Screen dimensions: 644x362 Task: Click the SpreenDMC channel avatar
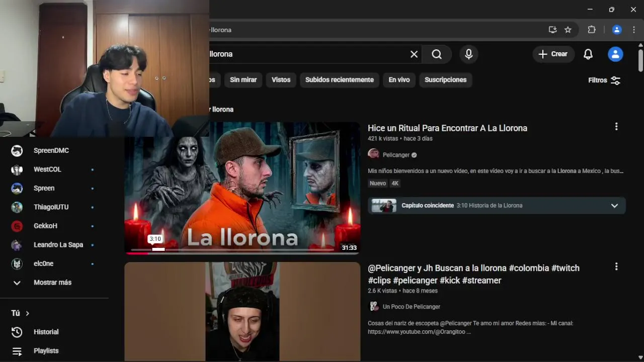(17, 151)
